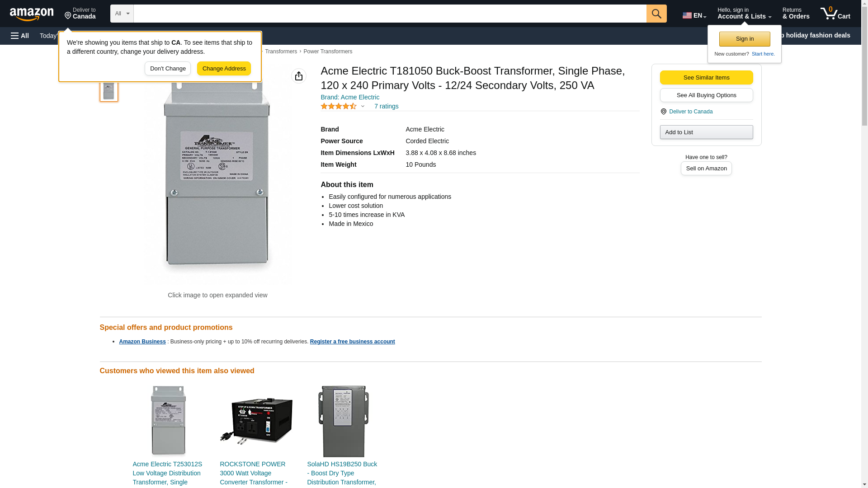Viewport: 868px width, 488px height.
Task: Open Acme Electric T253012S title link
Action: coord(167,473)
